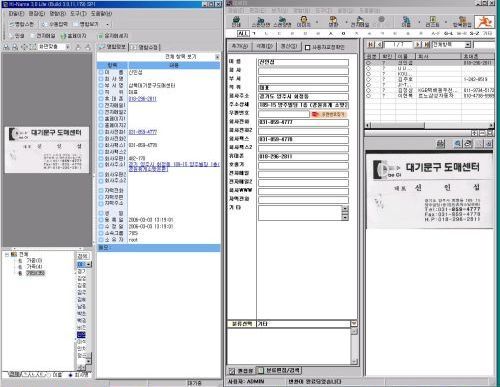Click 전자메일 icon in Hi-Name toolbar
Viewport: 500px width, 387px height.
(x=43, y=36)
